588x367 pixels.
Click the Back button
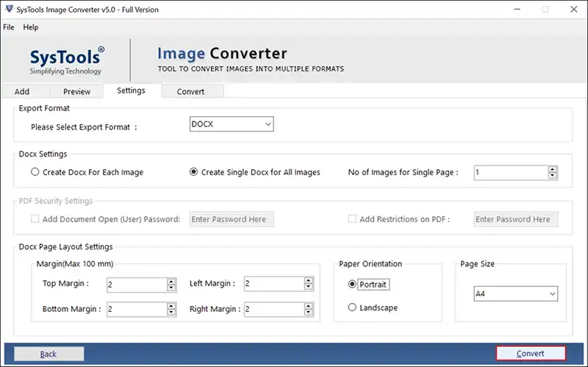(x=49, y=354)
